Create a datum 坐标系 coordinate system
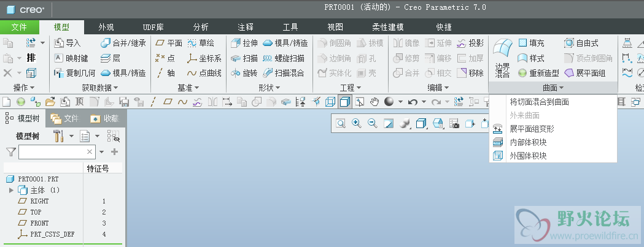The height and width of the screenshot is (247, 644). 204,58
